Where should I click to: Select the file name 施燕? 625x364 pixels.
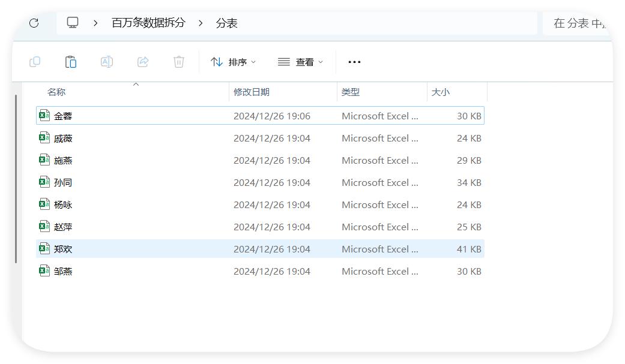coord(63,161)
